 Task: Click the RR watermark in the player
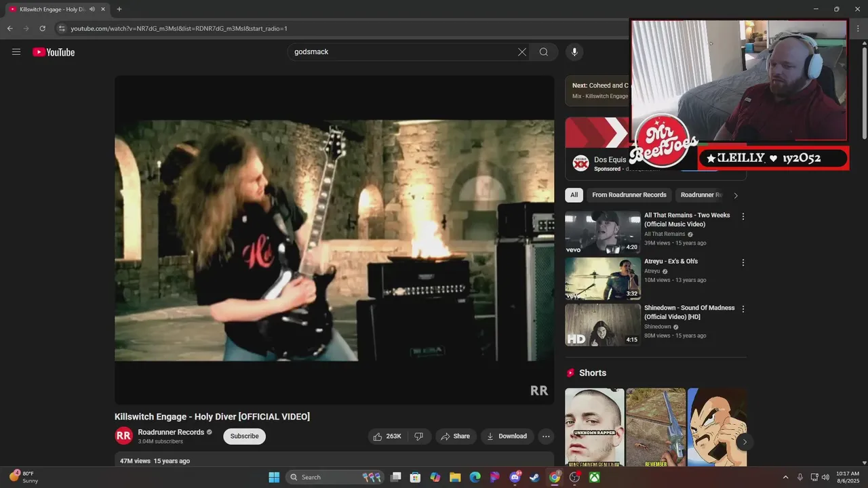(x=538, y=390)
